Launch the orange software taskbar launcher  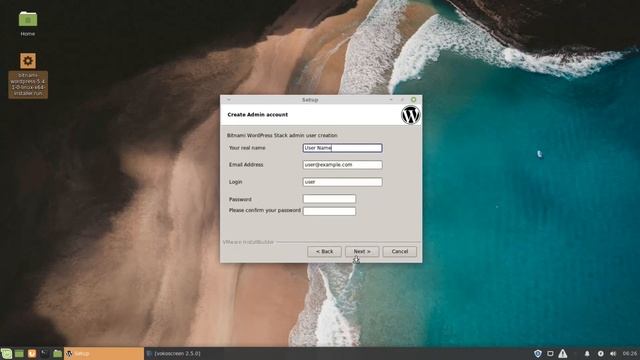pos(32,353)
